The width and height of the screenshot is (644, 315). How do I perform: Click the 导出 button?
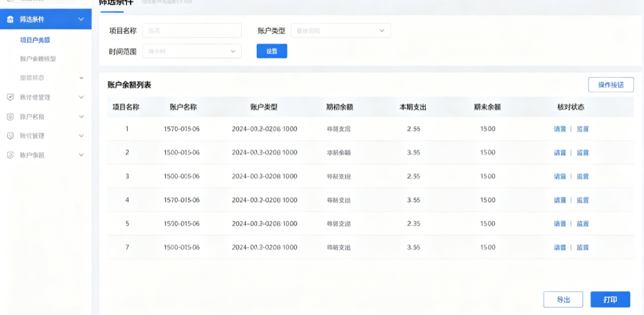tap(563, 299)
